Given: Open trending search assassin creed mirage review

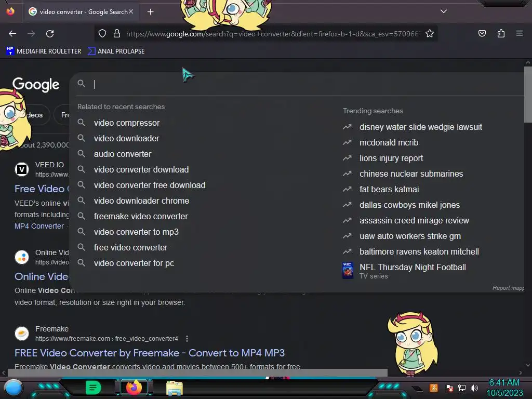Looking at the screenshot, I should 414,220.
